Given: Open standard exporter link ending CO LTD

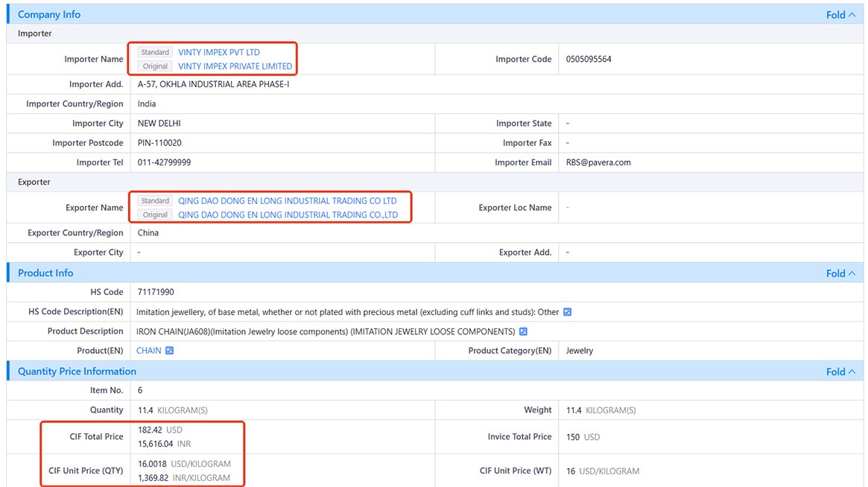Looking at the screenshot, I should (x=288, y=201).
